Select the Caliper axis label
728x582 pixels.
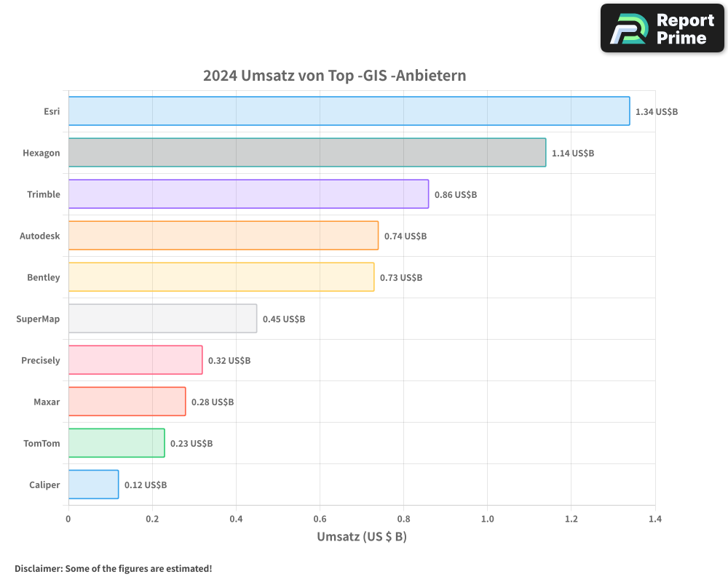44,485
